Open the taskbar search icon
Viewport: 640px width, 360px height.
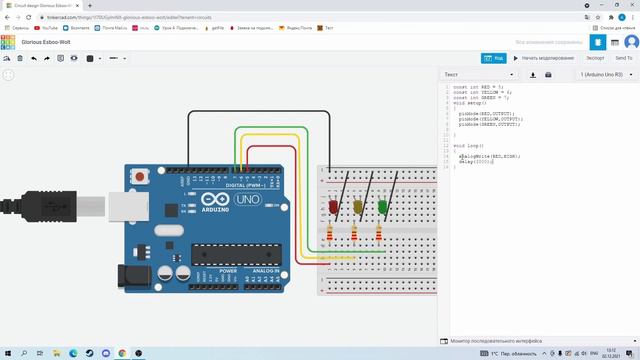(24, 353)
